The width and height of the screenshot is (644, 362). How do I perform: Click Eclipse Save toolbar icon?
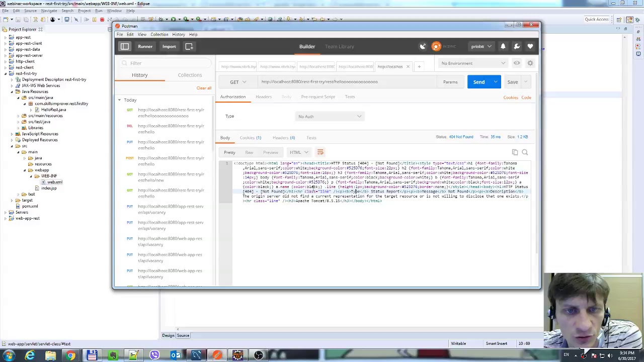pos(19,20)
